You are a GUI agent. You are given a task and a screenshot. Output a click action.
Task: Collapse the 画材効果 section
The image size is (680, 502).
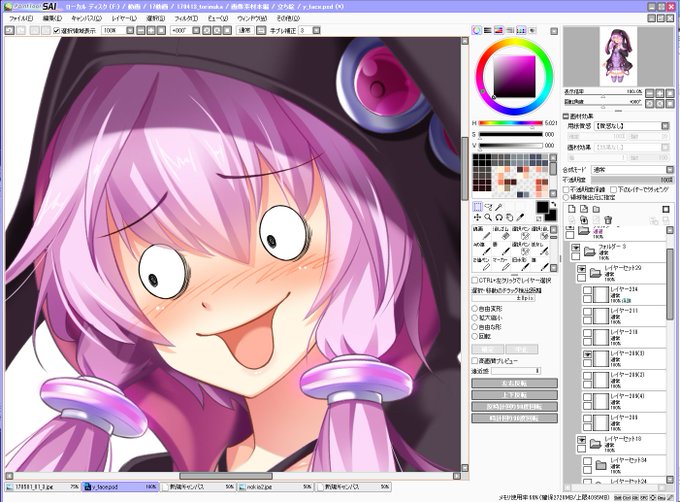point(566,116)
